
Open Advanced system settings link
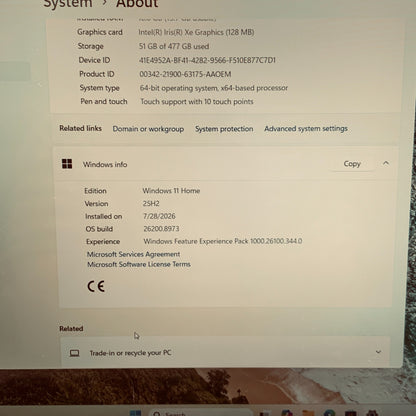click(x=306, y=129)
